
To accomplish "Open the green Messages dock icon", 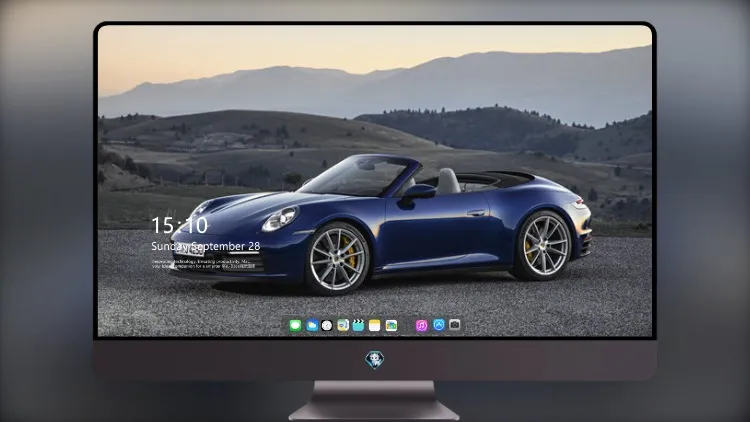I will click(295, 326).
